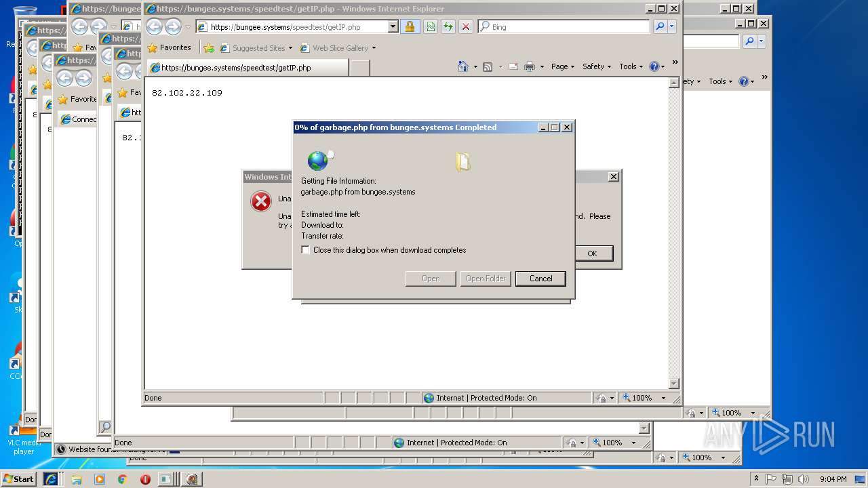868x488 pixels.
Task: Open Tools menu in the rear right IE window
Action: tap(721, 81)
